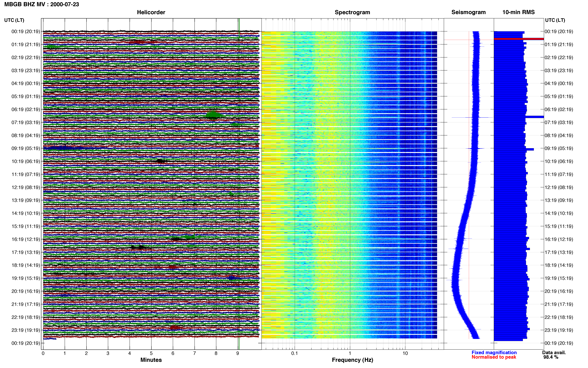Click the right '03:19 (23:19)' time label
This screenshot has width=588, height=368.
[559, 71]
